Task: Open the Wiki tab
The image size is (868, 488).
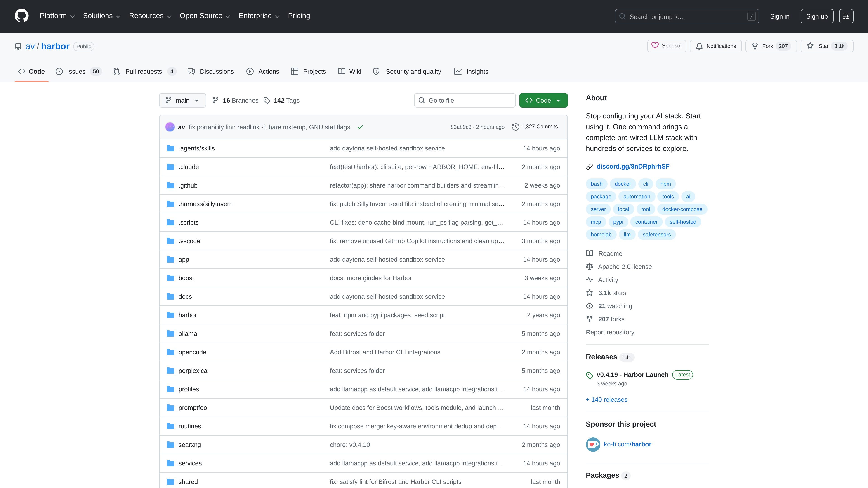Action: 350,71
